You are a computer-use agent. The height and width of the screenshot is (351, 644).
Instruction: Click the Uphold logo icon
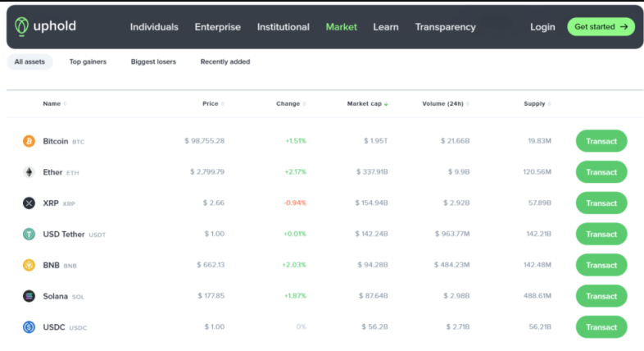pos(22,26)
